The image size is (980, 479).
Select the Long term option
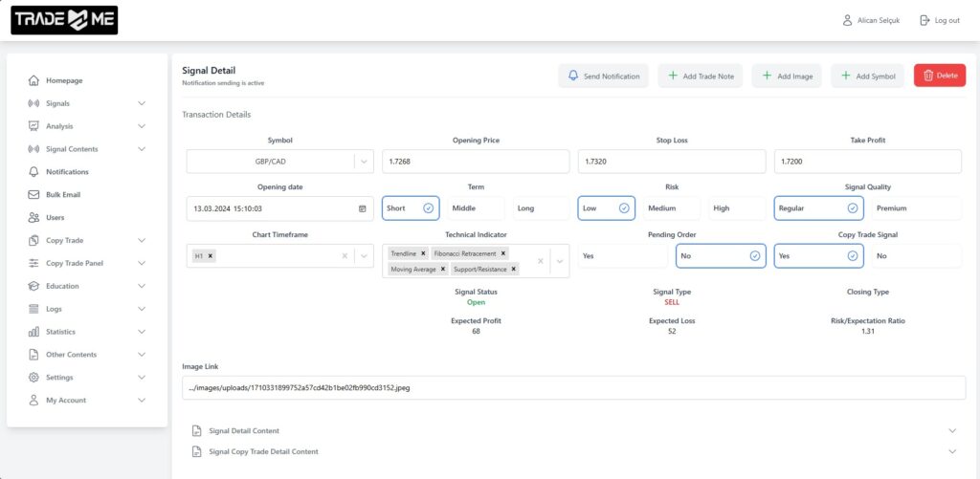tap(525, 208)
